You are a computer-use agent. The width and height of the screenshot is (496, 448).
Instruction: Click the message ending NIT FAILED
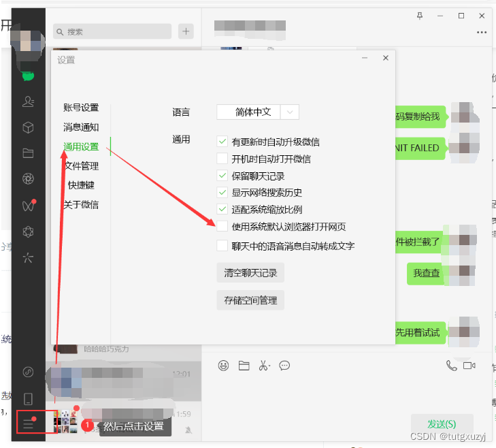[420, 148]
